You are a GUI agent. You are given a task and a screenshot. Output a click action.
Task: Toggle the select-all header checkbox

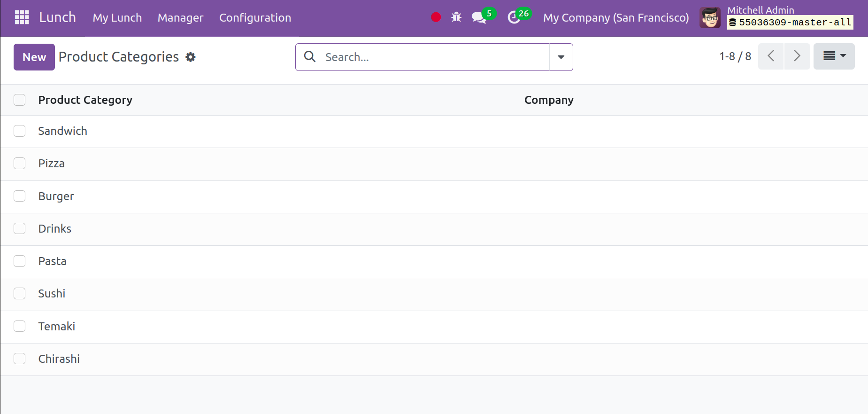pyautogui.click(x=20, y=100)
